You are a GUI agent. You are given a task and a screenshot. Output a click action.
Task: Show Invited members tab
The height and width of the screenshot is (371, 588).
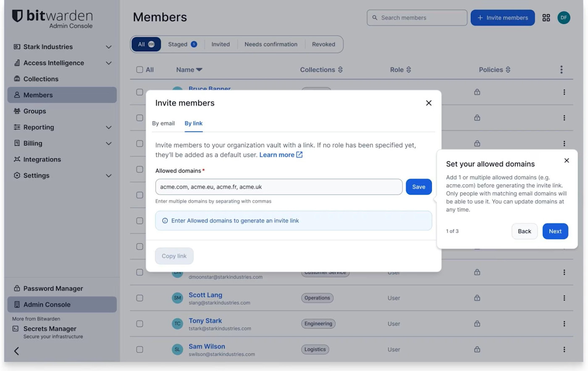pos(220,44)
